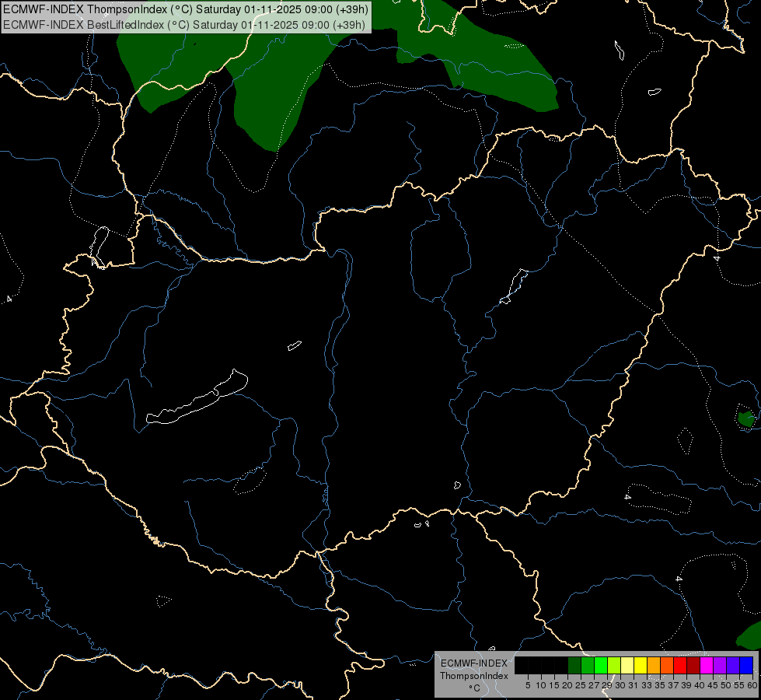The height and width of the screenshot is (700, 761).
Task: Pick the bright red 37–39 legend swatch
Action: point(679,665)
